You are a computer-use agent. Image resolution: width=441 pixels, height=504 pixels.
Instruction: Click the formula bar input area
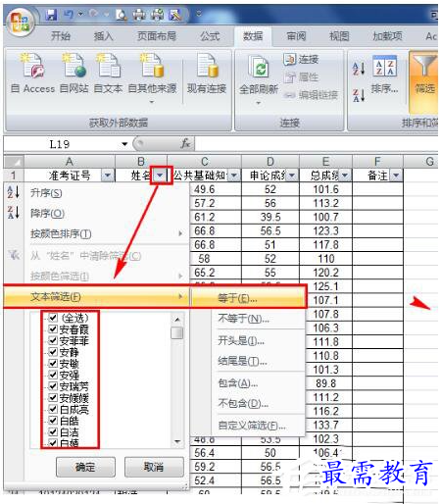tap(317, 144)
